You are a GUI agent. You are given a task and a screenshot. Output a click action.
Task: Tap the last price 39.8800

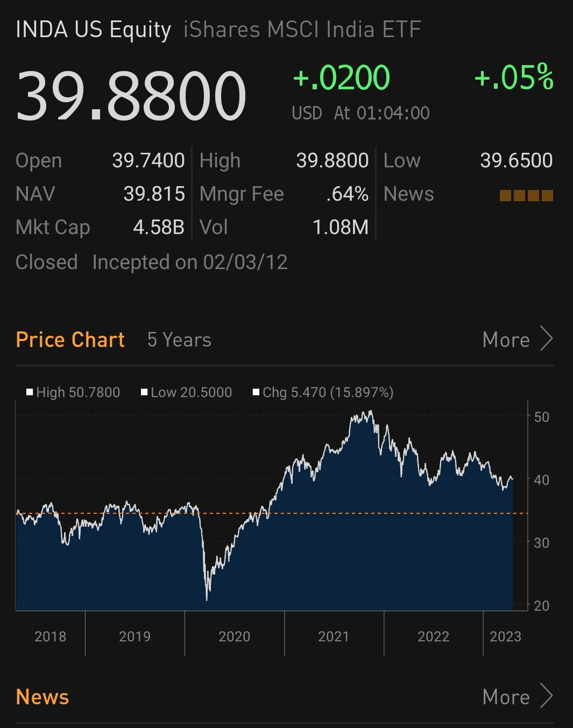click(131, 96)
